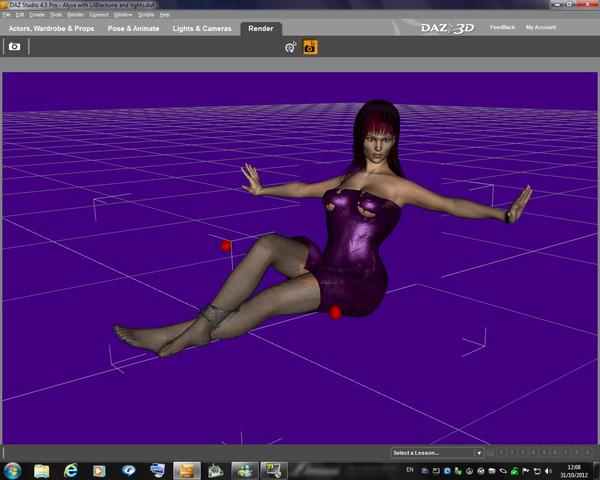This screenshot has width=600, height=480.
Task: Click the red marker at the figure's hip
Action: pyautogui.click(x=335, y=312)
